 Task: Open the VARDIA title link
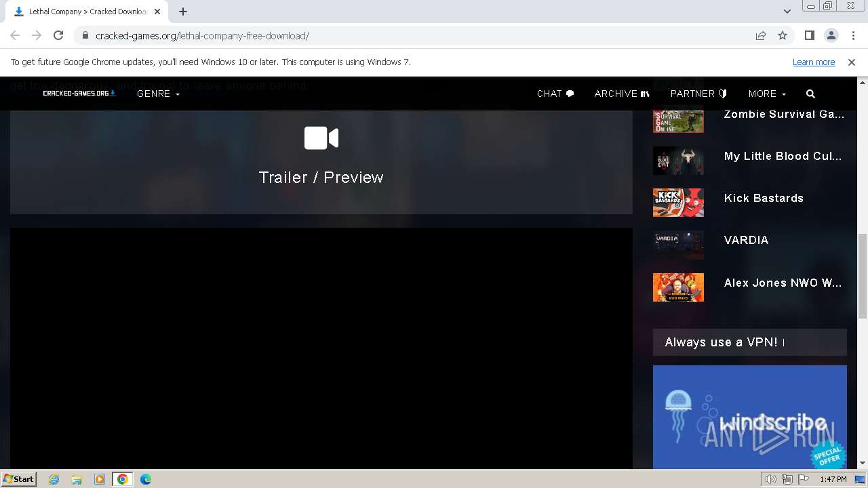746,240
